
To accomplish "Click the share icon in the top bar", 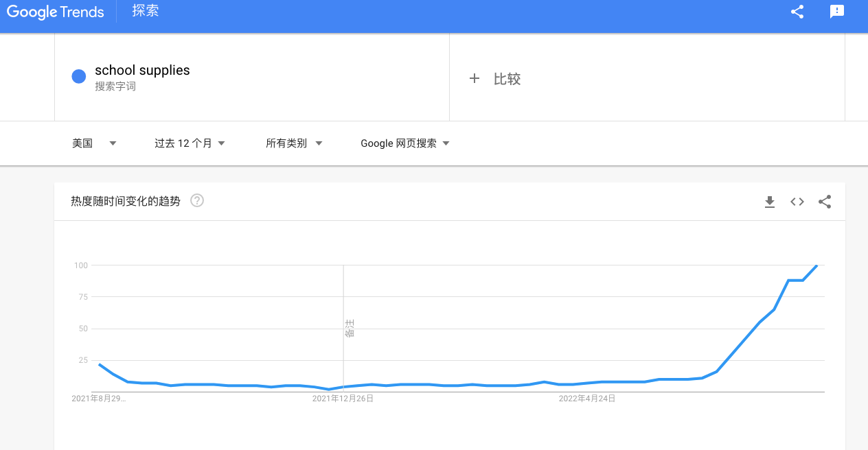I will point(796,12).
